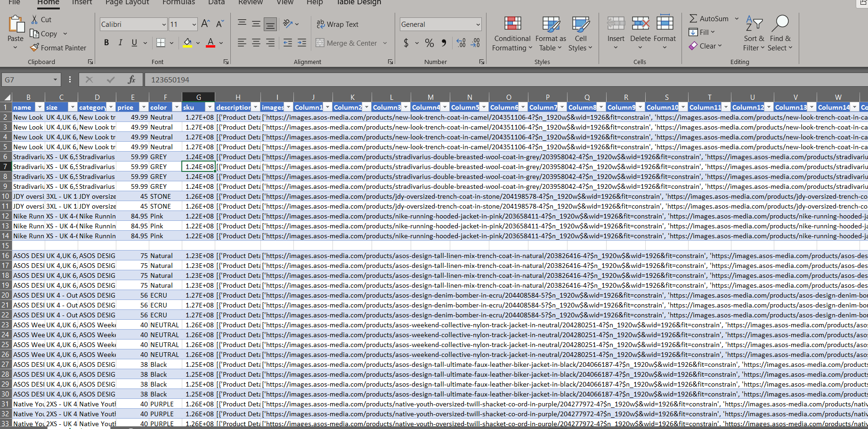
Task: Apply the Borders icon
Action: (x=161, y=43)
